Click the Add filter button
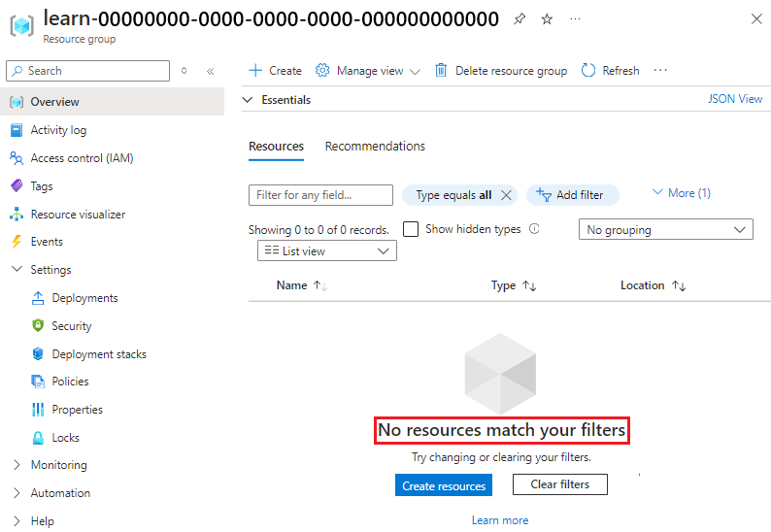 572,195
